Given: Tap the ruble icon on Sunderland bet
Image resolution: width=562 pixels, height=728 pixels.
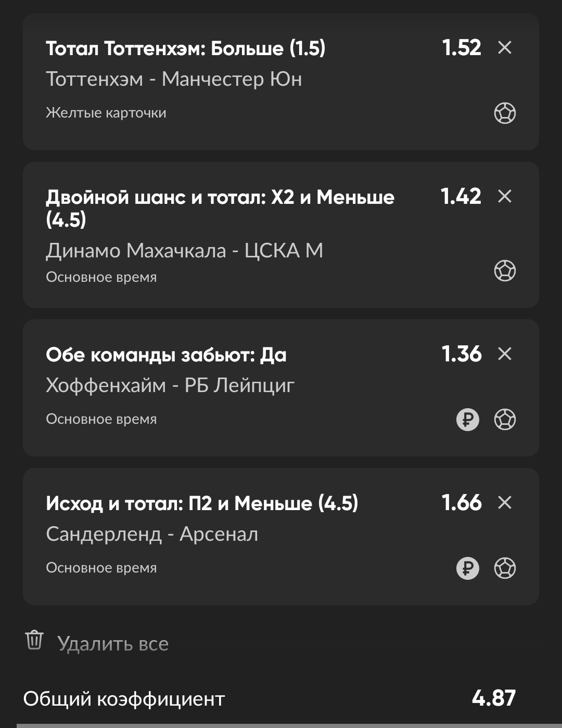Looking at the screenshot, I should pos(468,568).
